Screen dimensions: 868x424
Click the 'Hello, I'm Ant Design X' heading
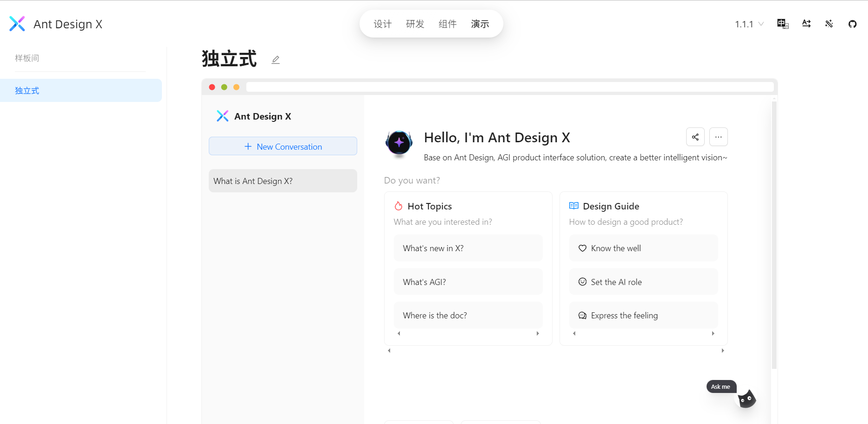pos(497,137)
